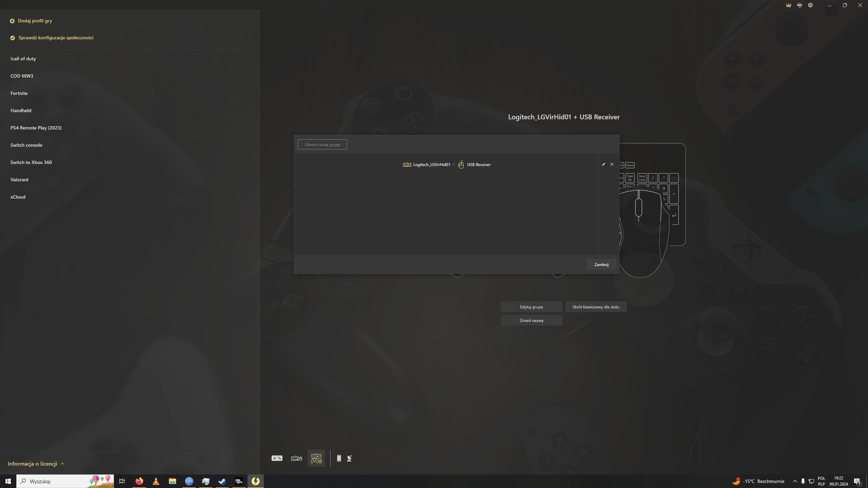Expand Informacja o licencji panel
Viewport: 868px width, 488px height.
click(x=36, y=464)
